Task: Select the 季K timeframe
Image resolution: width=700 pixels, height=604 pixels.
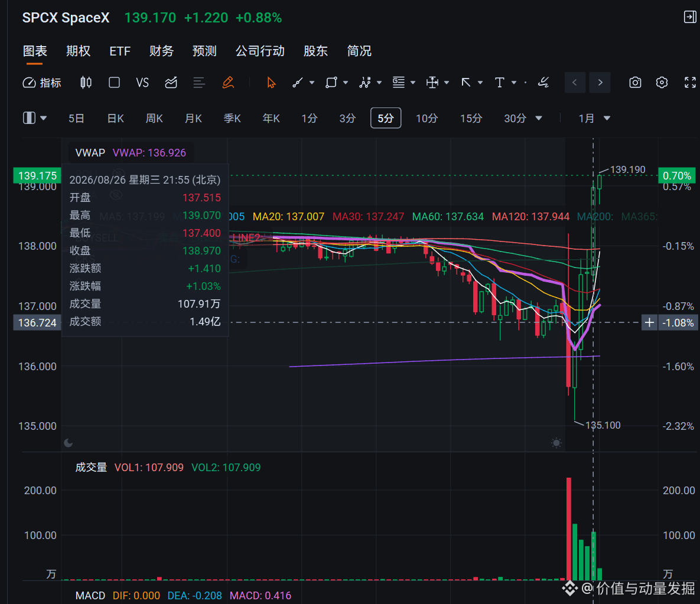Action: click(232, 118)
